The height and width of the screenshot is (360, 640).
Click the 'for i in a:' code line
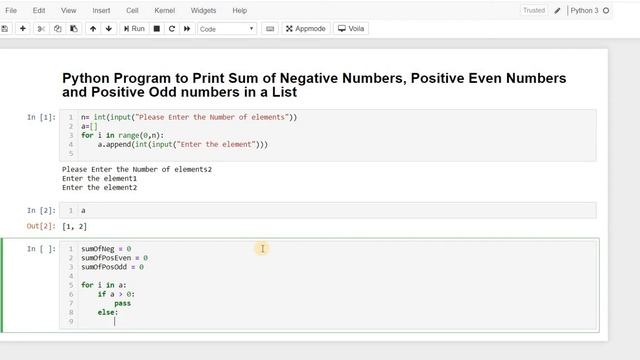click(104, 285)
